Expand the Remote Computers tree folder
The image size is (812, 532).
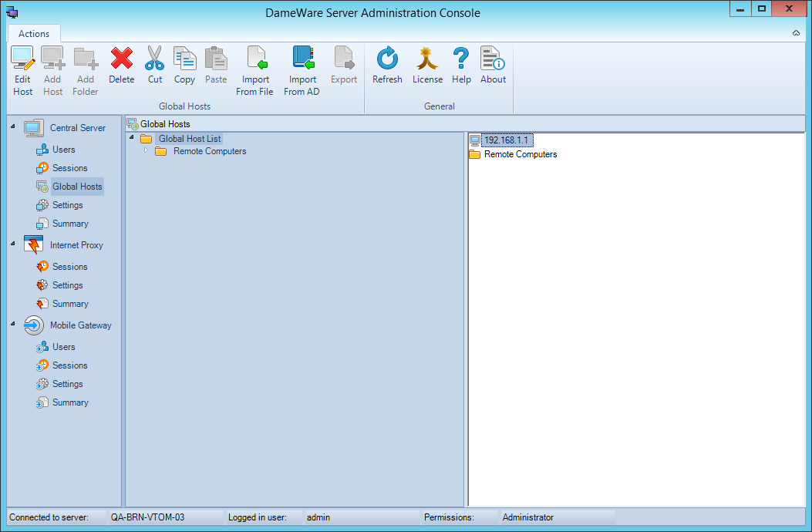tap(146, 151)
